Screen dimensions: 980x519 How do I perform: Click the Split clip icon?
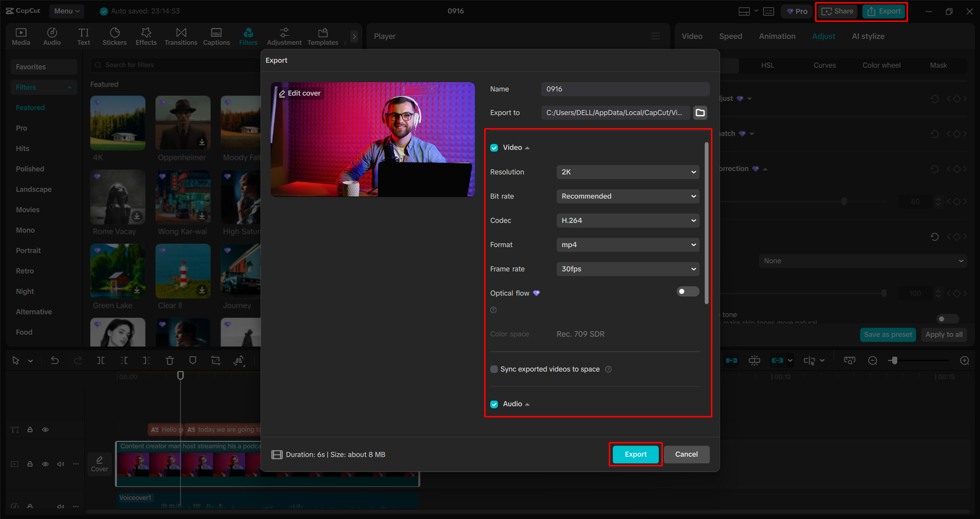(x=101, y=360)
